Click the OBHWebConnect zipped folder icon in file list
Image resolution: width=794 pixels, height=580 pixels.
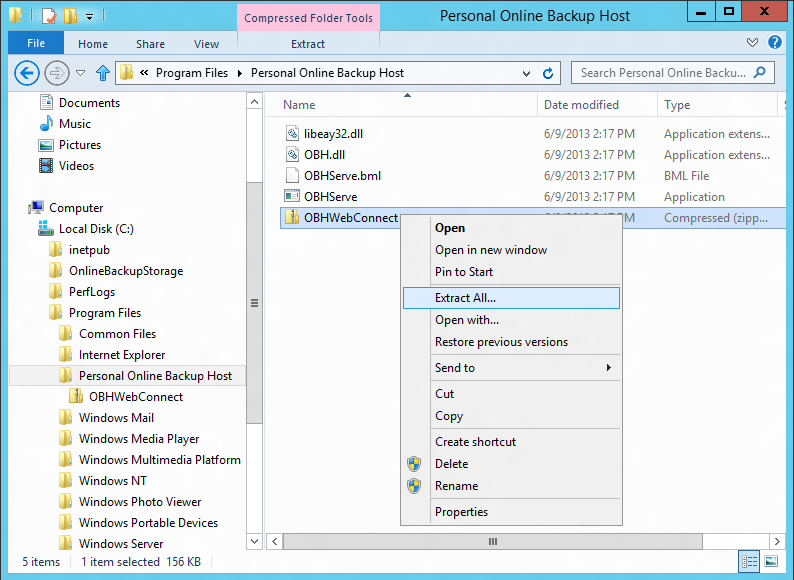click(x=292, y=217)
